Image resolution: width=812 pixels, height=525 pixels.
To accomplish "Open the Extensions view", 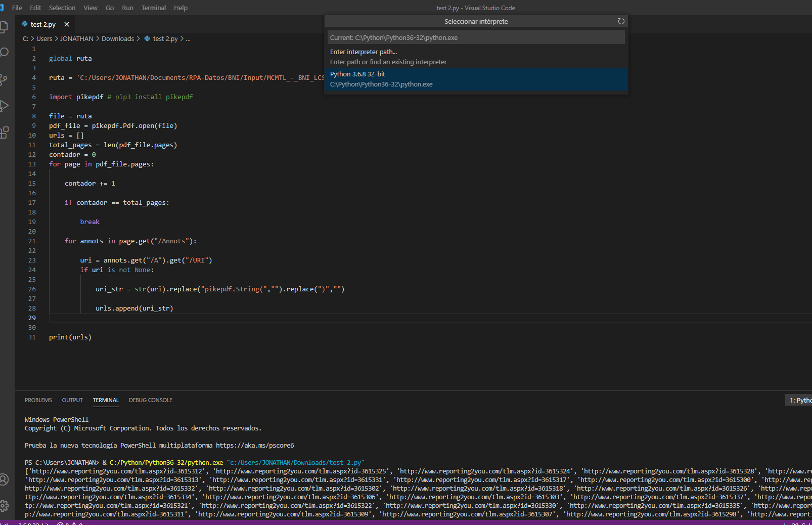I will [x=5, y=133].
